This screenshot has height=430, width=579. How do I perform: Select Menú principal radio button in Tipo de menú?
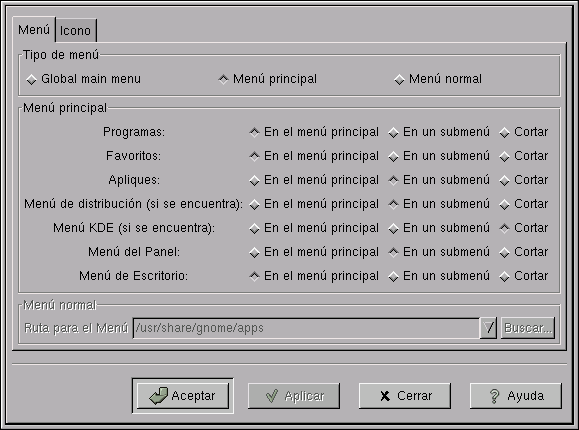click(x=223, y=79)
